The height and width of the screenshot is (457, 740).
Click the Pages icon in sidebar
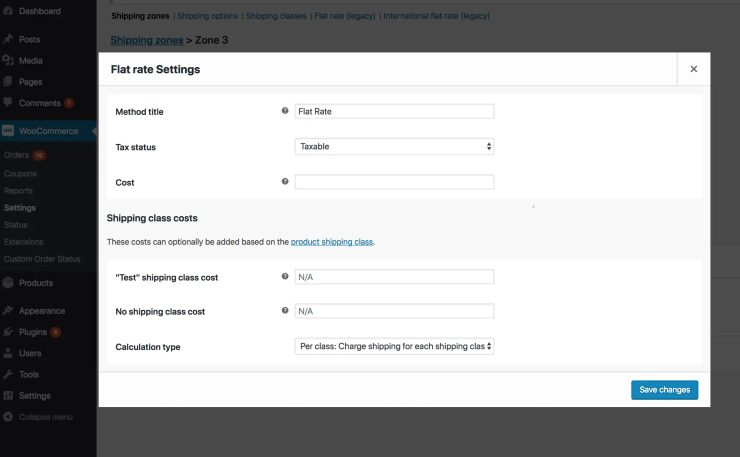point(8,82)
